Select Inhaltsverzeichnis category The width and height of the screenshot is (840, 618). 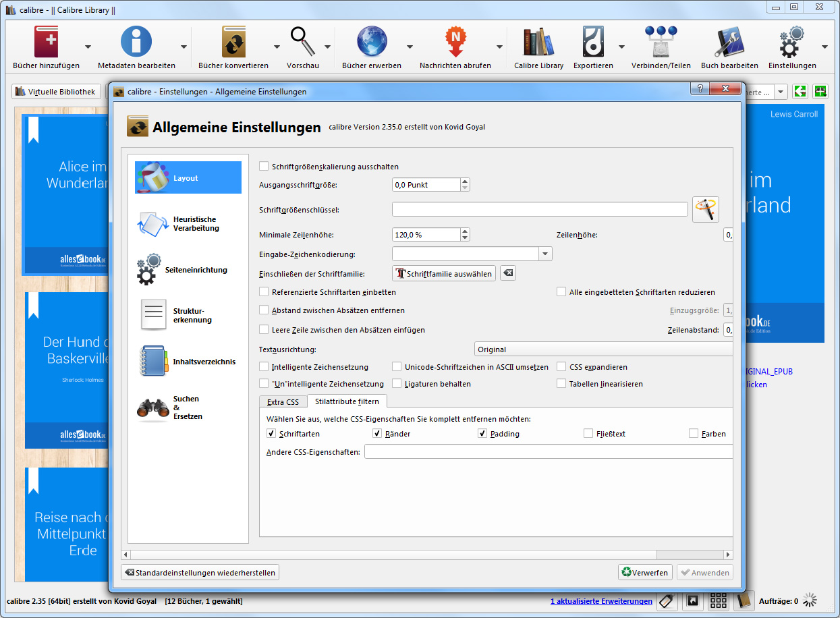[x=188, y=361]
